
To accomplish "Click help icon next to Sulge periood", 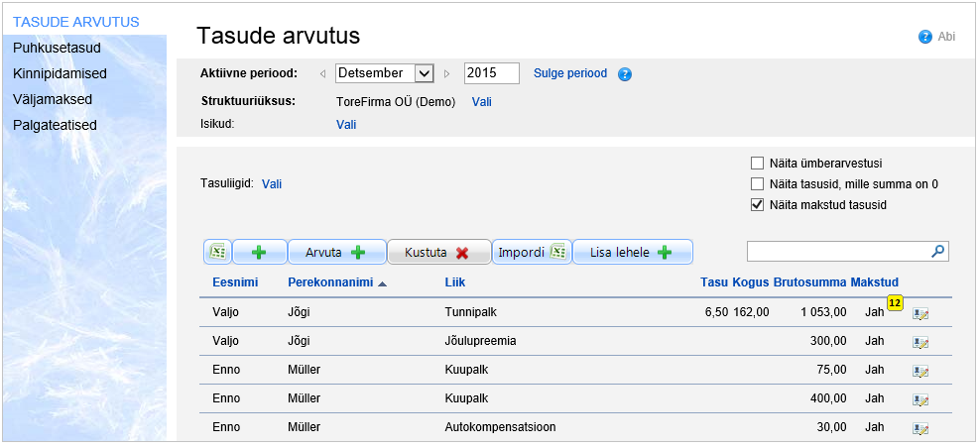I will point(625,74).
